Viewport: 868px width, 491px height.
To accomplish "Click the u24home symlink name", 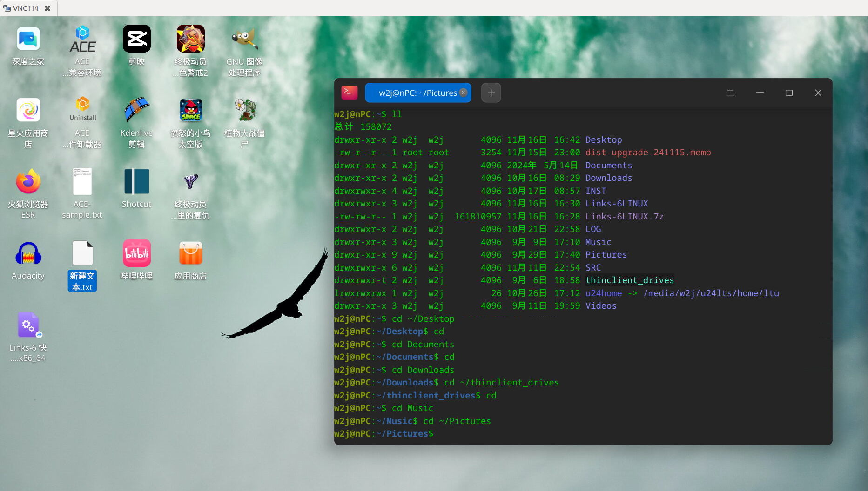I will [x=603, y=293].
